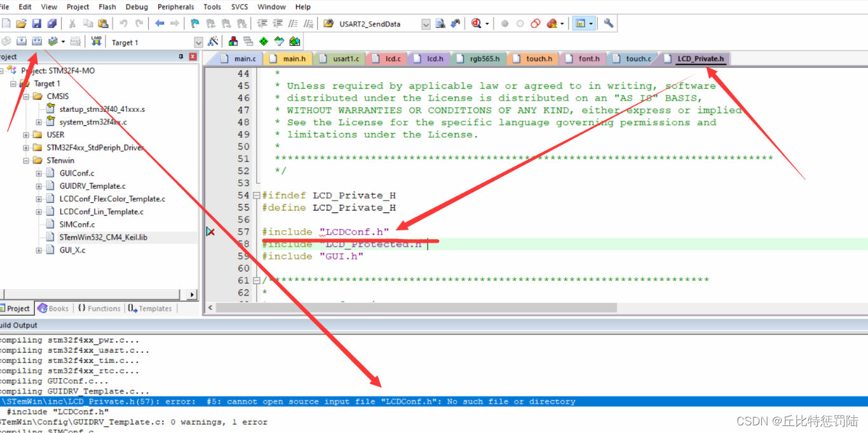Viewport: 868px width, 433px height.
Task: Open the Templates panel tab
Action: point(150,308)
